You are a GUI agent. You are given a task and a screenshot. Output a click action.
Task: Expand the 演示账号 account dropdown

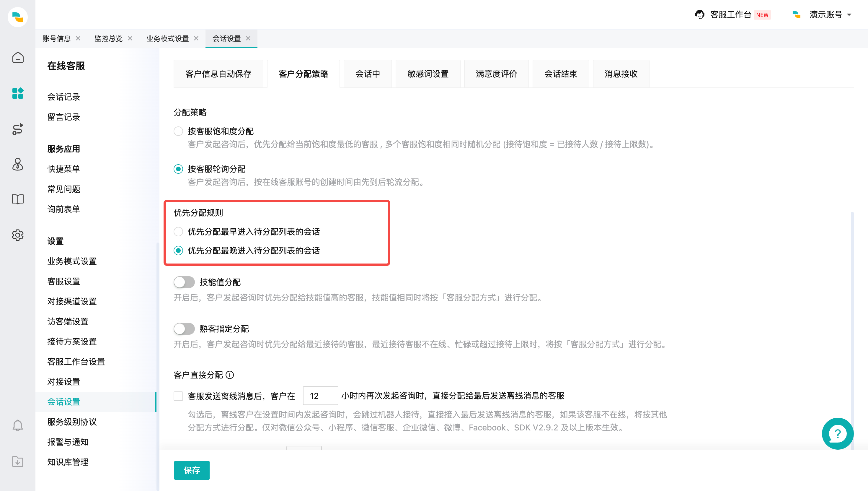831,15
